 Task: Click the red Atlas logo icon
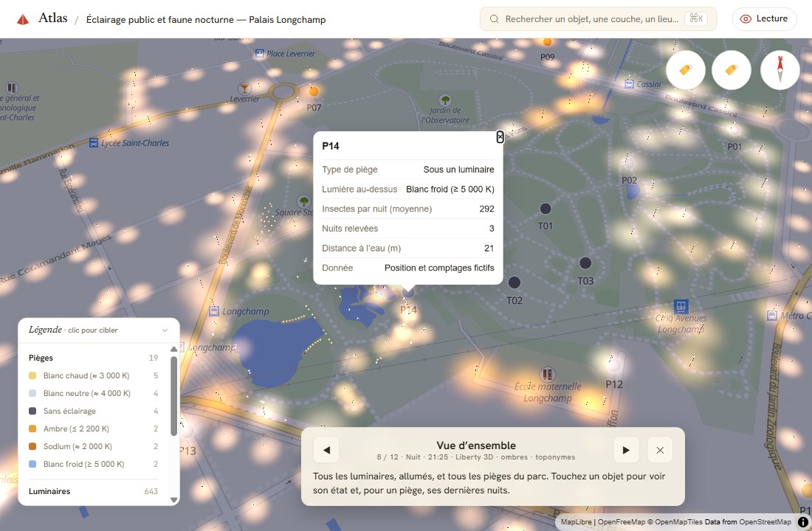pyautogui.click(x=23, y=20)
